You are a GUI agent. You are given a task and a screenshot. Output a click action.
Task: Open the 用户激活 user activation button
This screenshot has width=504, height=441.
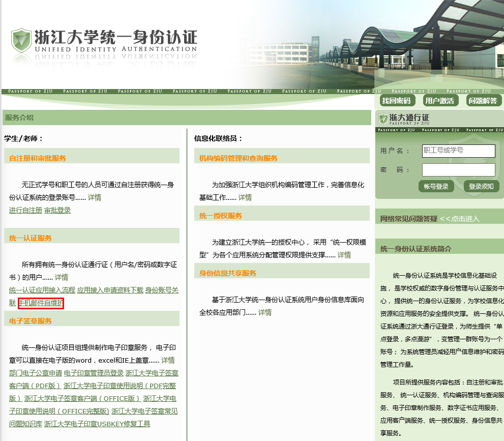[440, 101]
